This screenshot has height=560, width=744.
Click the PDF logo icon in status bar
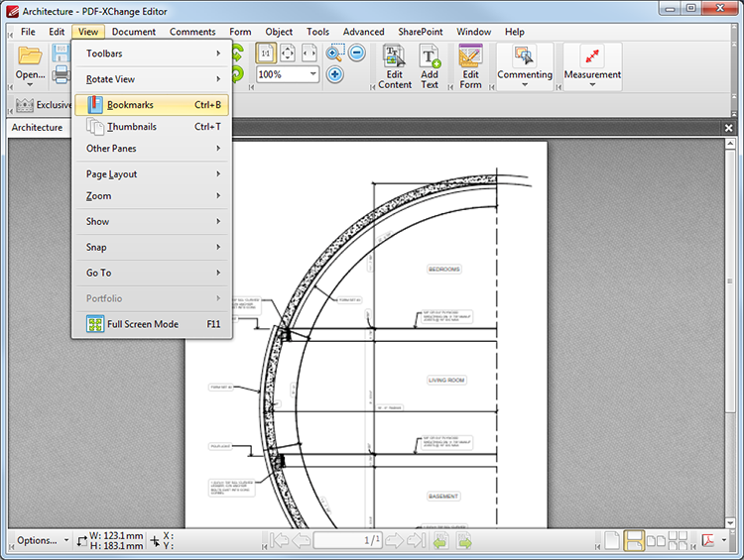708,540
